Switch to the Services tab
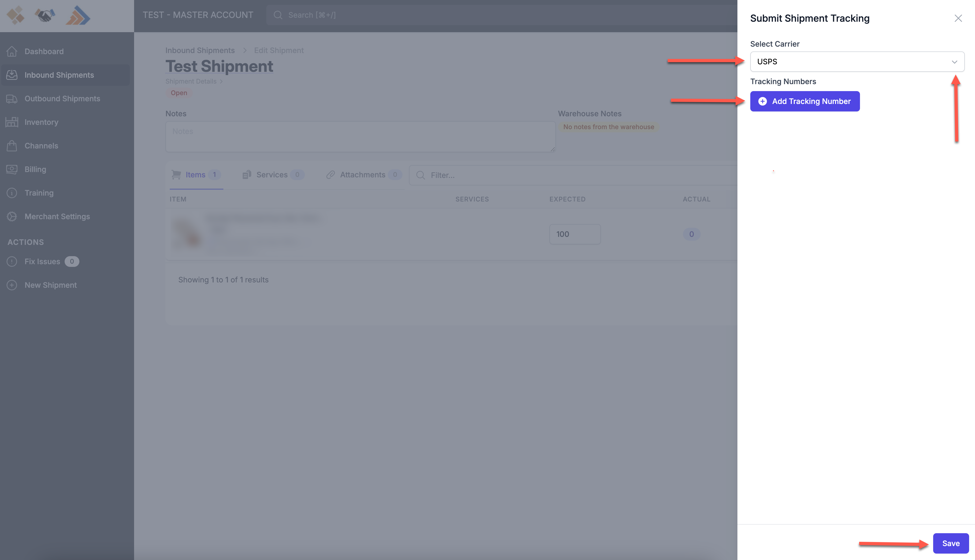Image resolution: width=975 pixels, height=560 pixels. pyautogui.click(x=272, y=175)
